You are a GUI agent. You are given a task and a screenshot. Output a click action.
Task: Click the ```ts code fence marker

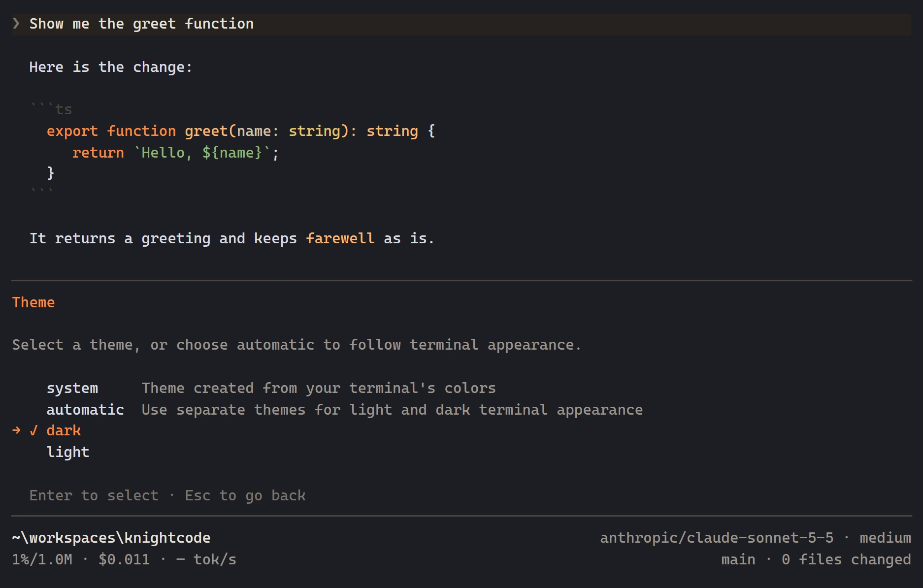[51, 108]
